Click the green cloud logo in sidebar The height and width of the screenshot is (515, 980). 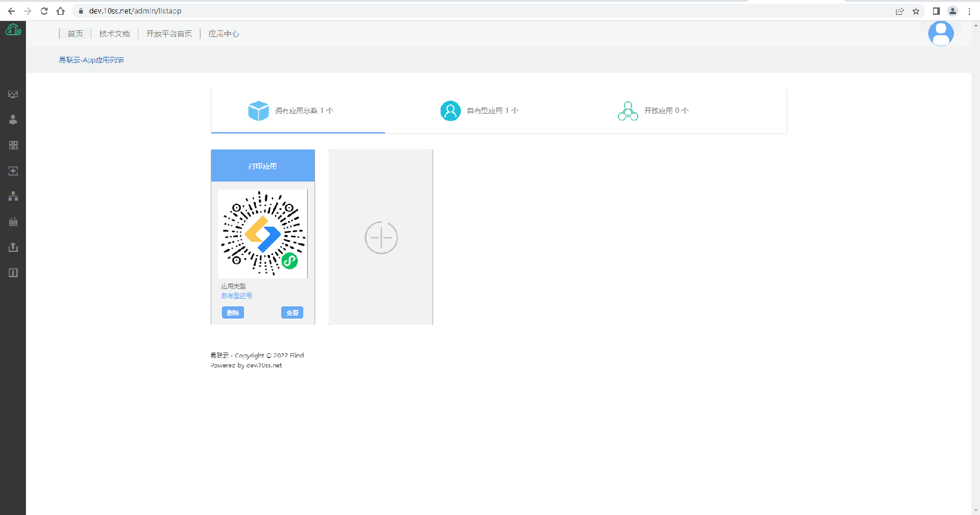coord(13,29)
